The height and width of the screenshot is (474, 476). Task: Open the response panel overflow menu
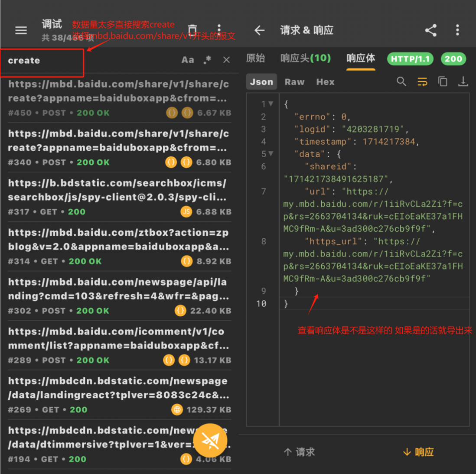[x=457, y=30]
